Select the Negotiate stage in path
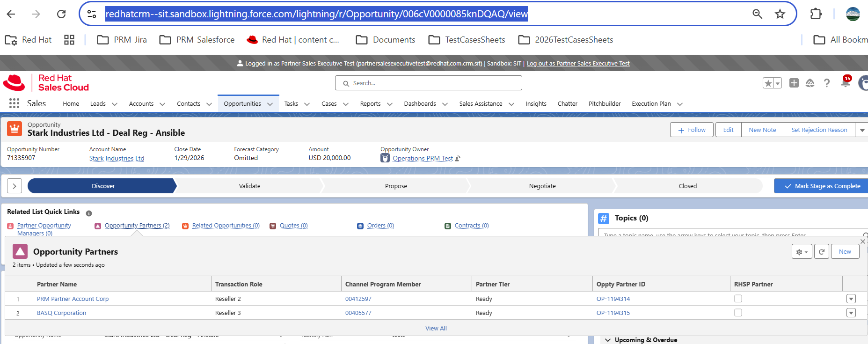This screenshot has height=344, width=868. click(542, 186)
